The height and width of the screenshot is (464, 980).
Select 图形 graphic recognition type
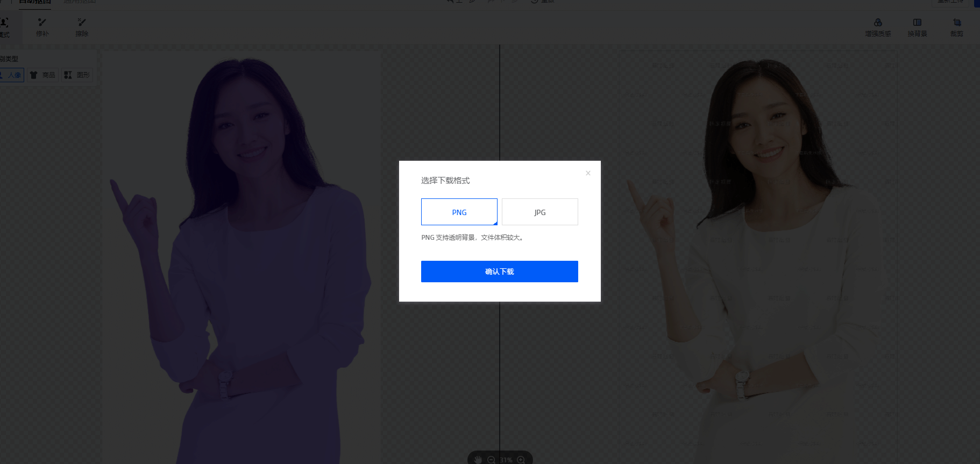pyautogui.click(x=77, y=75)
